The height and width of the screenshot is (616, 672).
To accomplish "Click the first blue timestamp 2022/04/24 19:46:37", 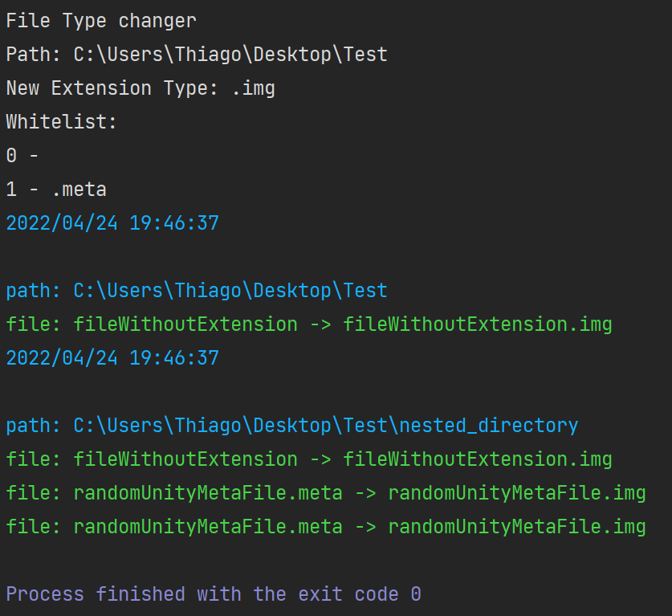I will click(112, 223).
